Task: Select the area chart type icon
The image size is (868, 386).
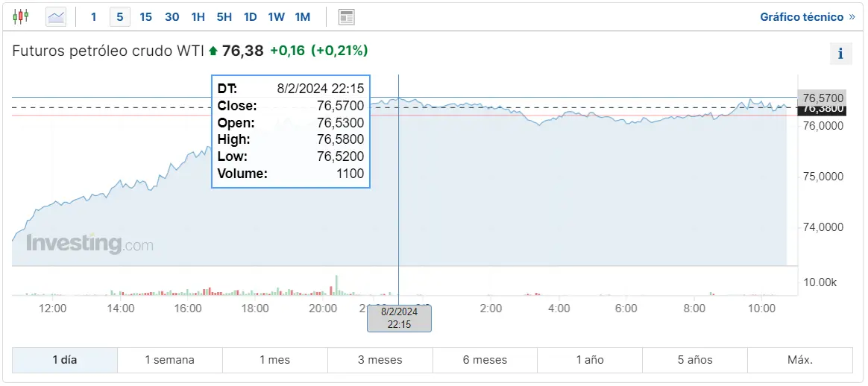Action: click(x=56, y=16)
